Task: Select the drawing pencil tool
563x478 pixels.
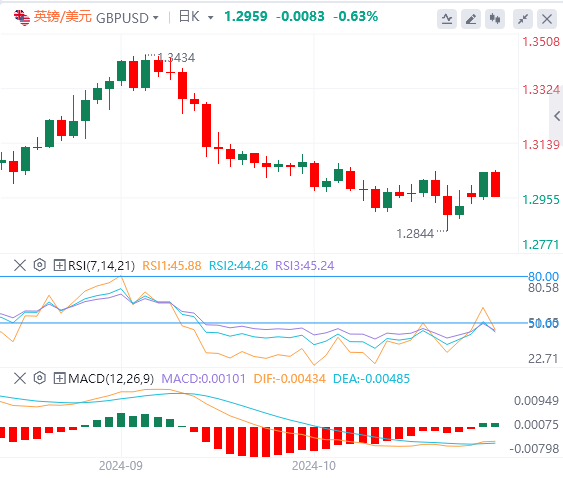Action: tap(471, 19)
